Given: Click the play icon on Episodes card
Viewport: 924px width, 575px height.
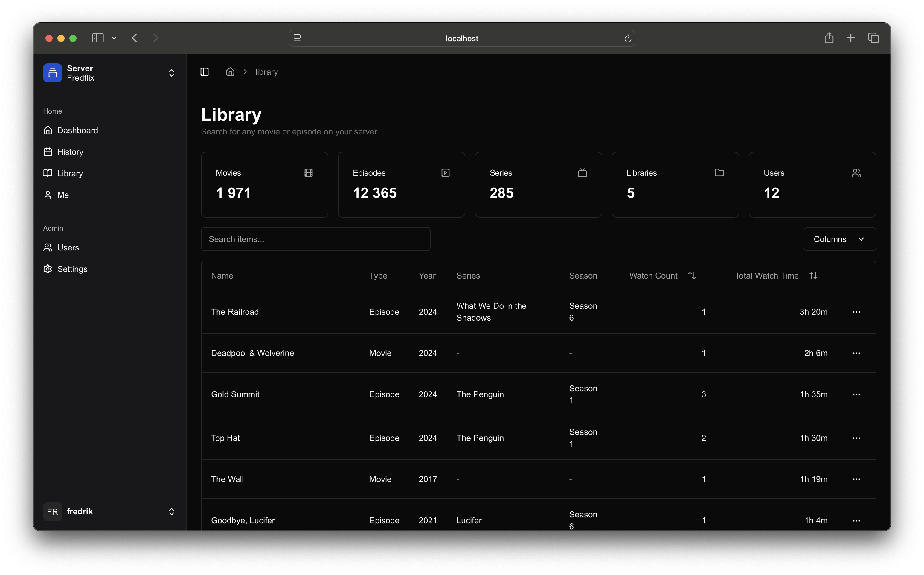Looking at the screenshot, I should coord(446,173).
